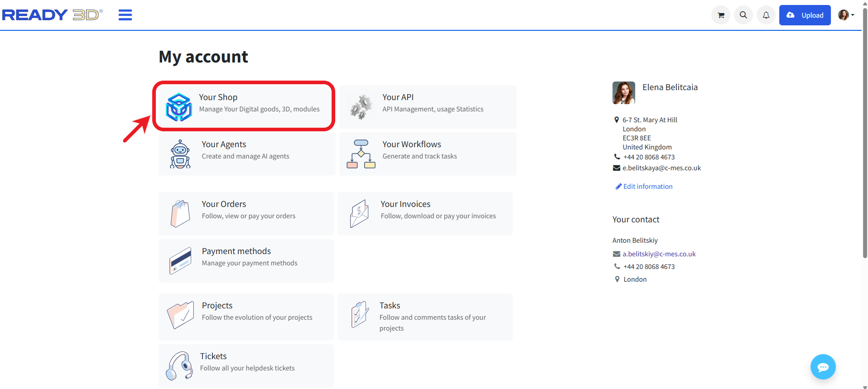Click text 'Manage Your Digital goods, 3D, modules'
868x389 pixels.
point(259,109)
